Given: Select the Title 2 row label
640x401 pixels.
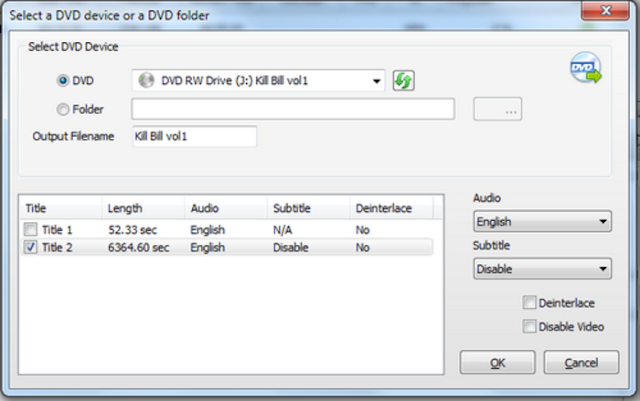Looking at the screenshot, I should [57, 247].
